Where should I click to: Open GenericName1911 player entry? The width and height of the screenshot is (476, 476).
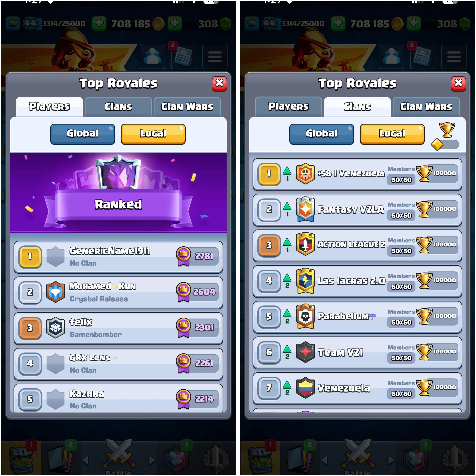coord(118,257)
